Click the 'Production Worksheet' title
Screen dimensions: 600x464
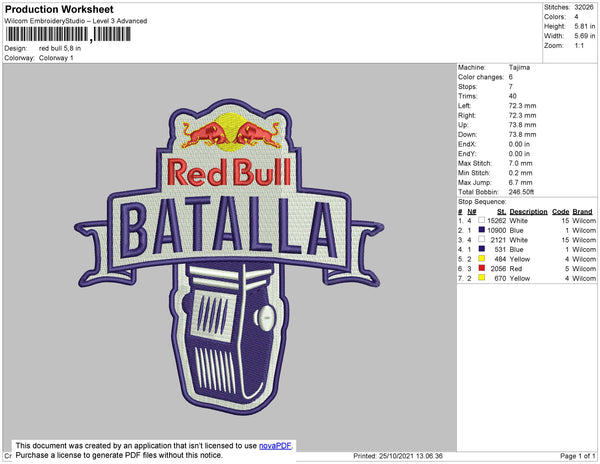point(59,9)
